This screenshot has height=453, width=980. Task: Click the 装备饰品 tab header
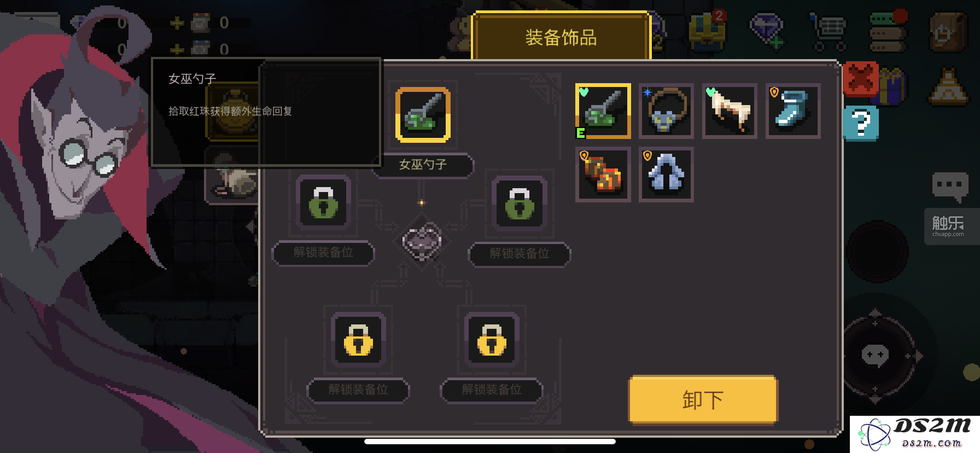pyautogui.click(x=561, y=37)
